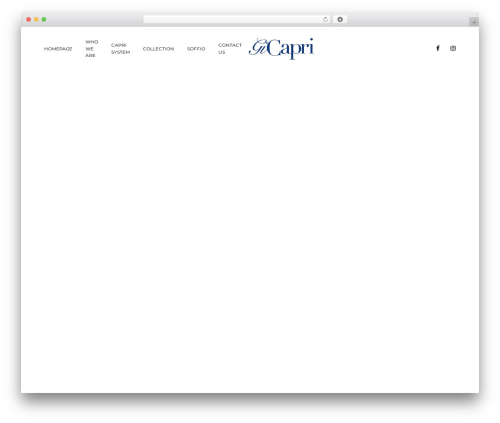
Task: Open the Capri System menu item
Action: point(120,49)
